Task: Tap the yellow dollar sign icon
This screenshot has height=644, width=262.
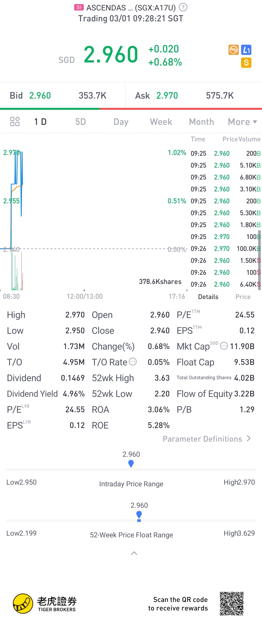Action: point(246,63)
